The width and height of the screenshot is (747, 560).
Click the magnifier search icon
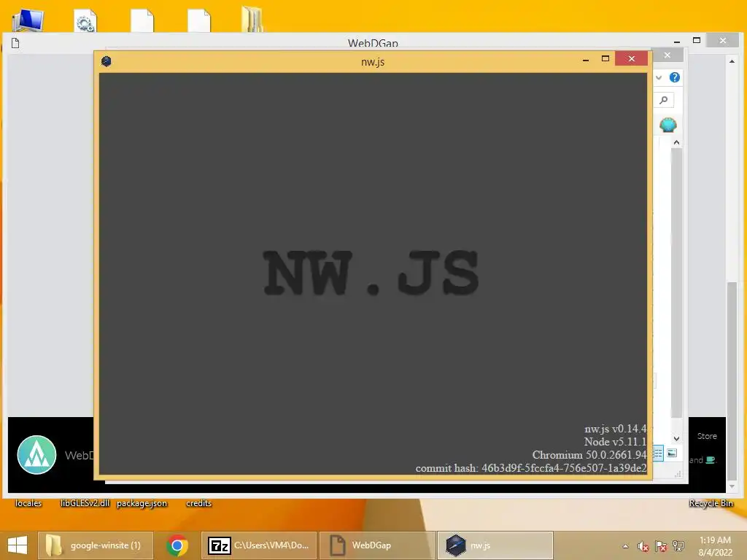coord(664,100)
